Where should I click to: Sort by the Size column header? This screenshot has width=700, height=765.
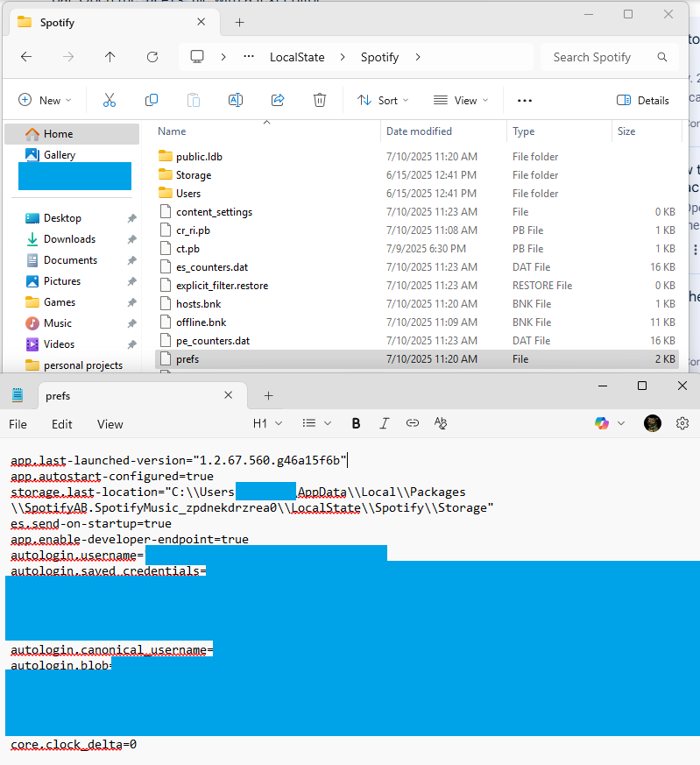[647, 131]
